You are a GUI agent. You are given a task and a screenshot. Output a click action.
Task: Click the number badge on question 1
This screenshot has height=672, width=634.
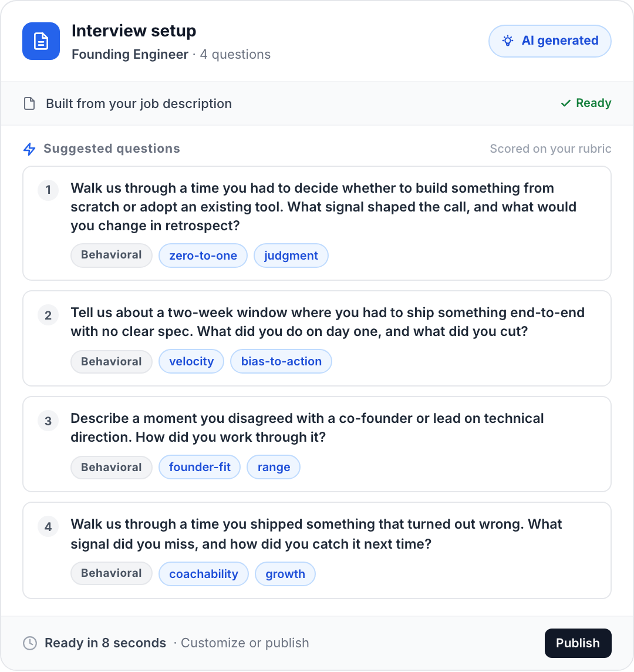(x=48, y=190)
